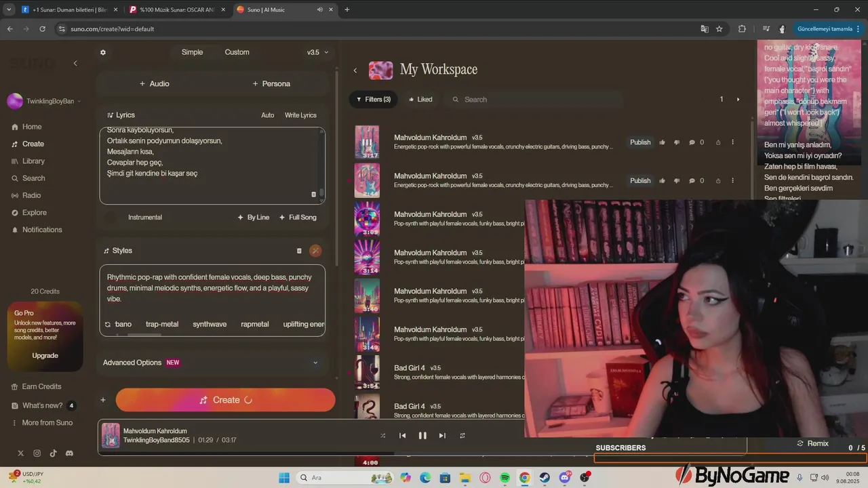Screen dimensions: 868x488
Task: Go to next workspace page arrow
Action: [738, 100]
